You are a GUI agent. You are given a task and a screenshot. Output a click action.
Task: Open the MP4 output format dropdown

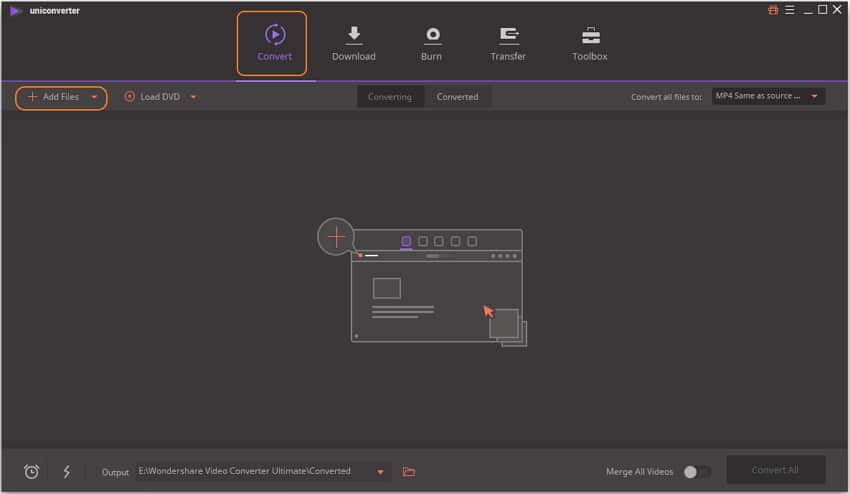point(767,96)
